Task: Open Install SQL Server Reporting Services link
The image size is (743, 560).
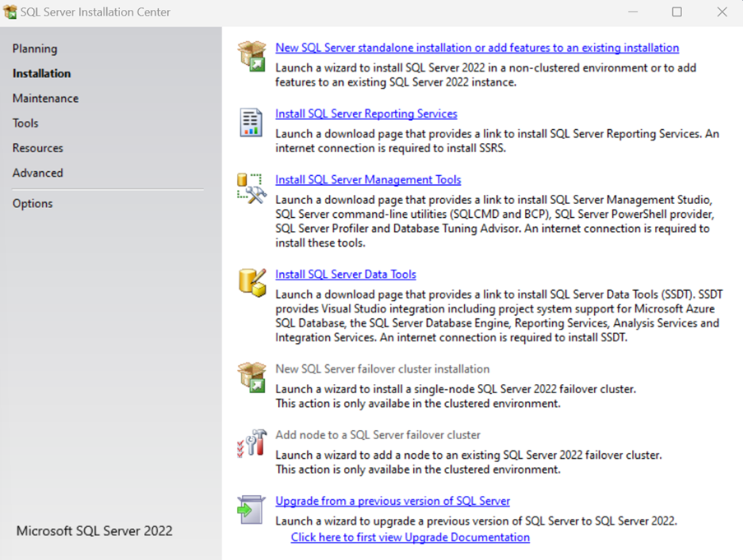Action: click(366, 113)
